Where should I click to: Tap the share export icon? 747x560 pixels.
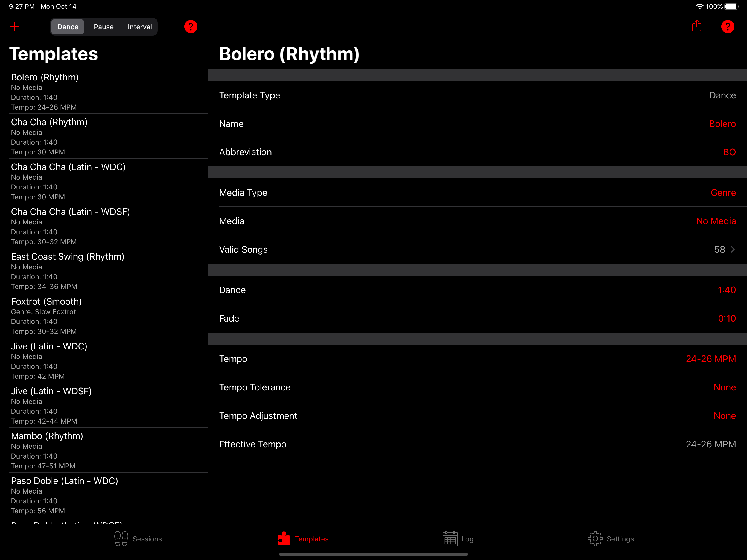pos(697,26)
